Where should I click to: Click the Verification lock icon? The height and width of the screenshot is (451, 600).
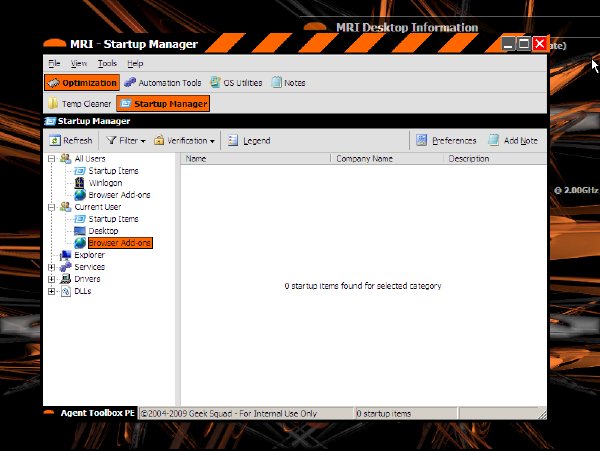coord(159,140)
